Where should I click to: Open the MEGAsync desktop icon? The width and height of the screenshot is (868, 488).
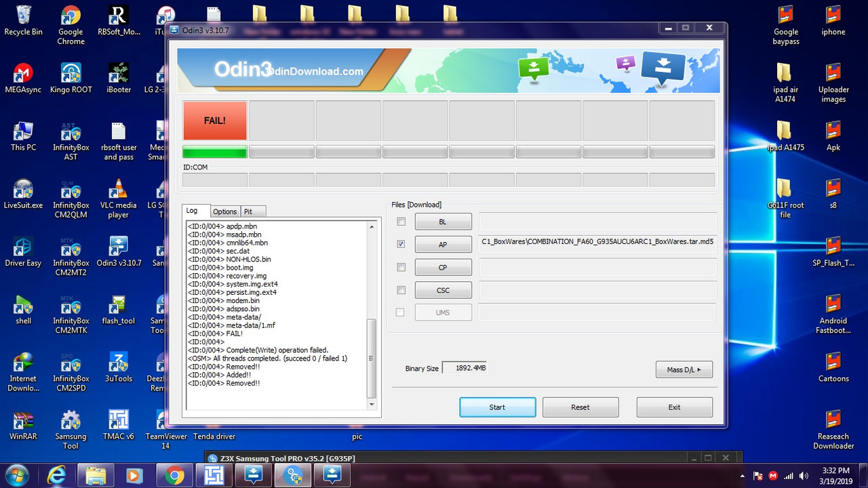tap(23, 78)
